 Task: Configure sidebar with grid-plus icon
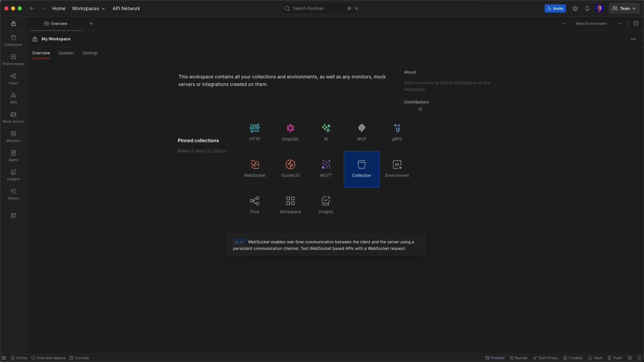click(13, 216)
